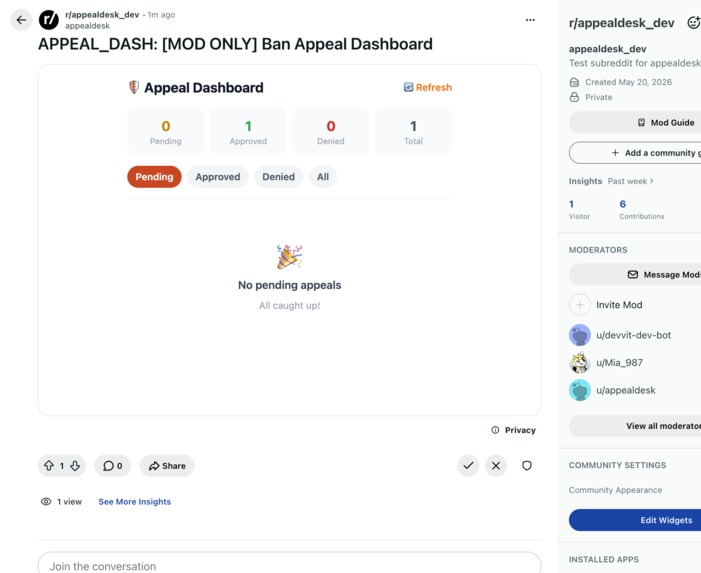Go back using the arrow button
This screenshot has width=701, height=573.
[x=21, y=20]
